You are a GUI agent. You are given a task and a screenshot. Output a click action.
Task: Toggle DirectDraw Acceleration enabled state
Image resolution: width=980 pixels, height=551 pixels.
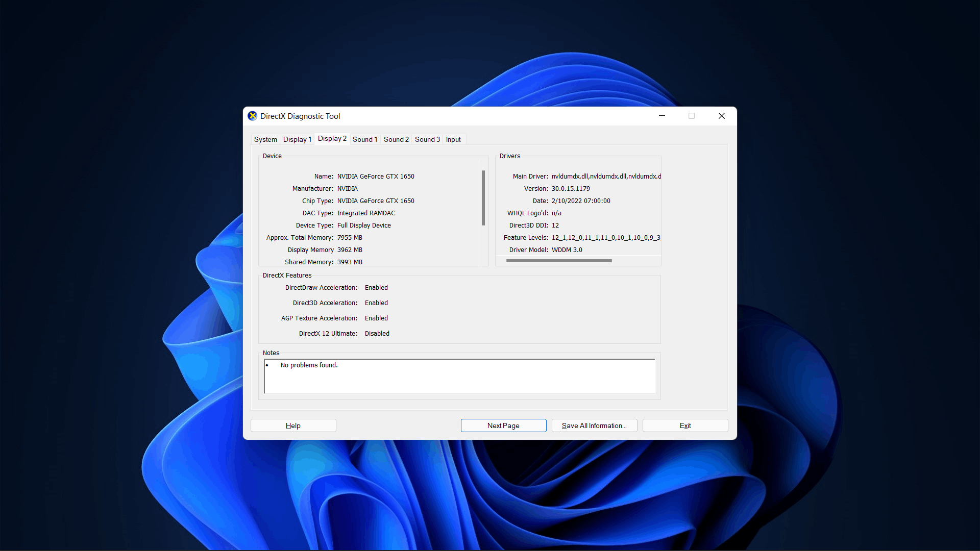[376, 287]
